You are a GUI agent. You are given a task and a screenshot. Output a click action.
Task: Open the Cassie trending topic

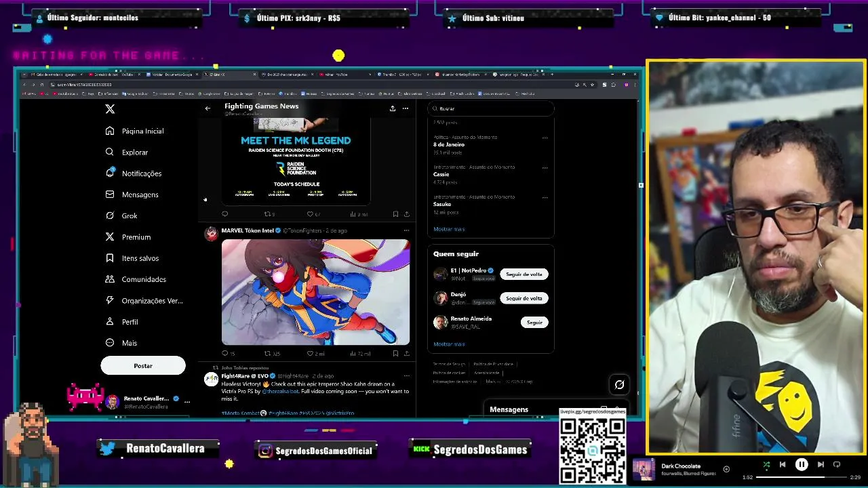(441, 174)
